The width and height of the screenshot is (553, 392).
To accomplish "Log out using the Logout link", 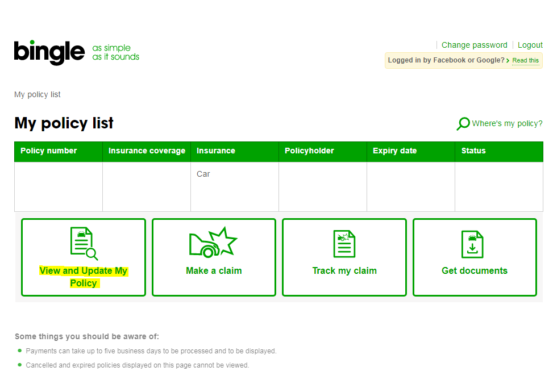I will coord(530,45).
